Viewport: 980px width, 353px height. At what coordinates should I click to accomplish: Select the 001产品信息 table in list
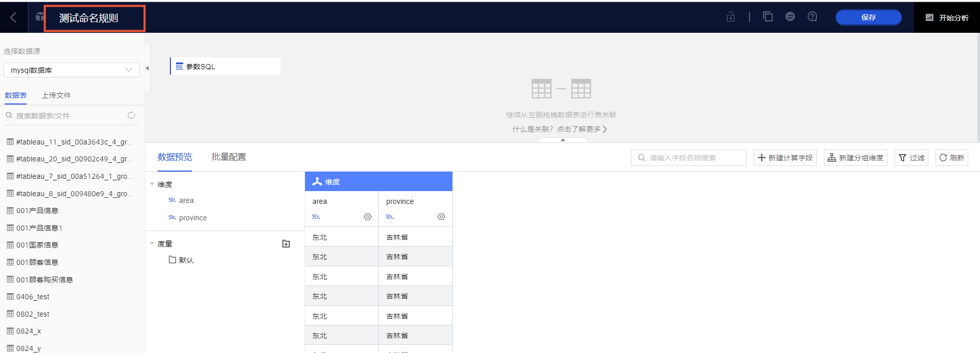pyautogui.click(x=37, y=211)
